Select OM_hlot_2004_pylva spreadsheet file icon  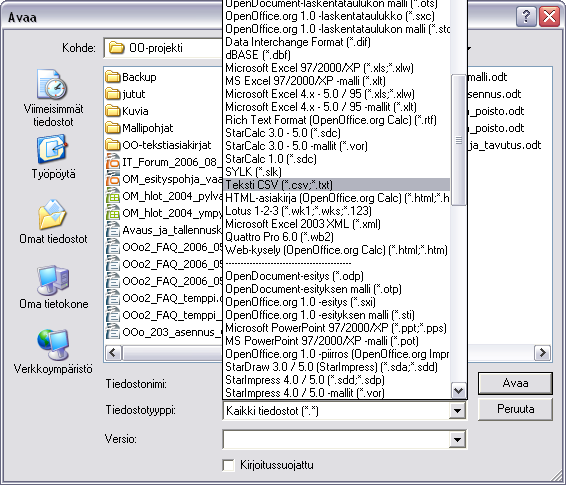113,196
